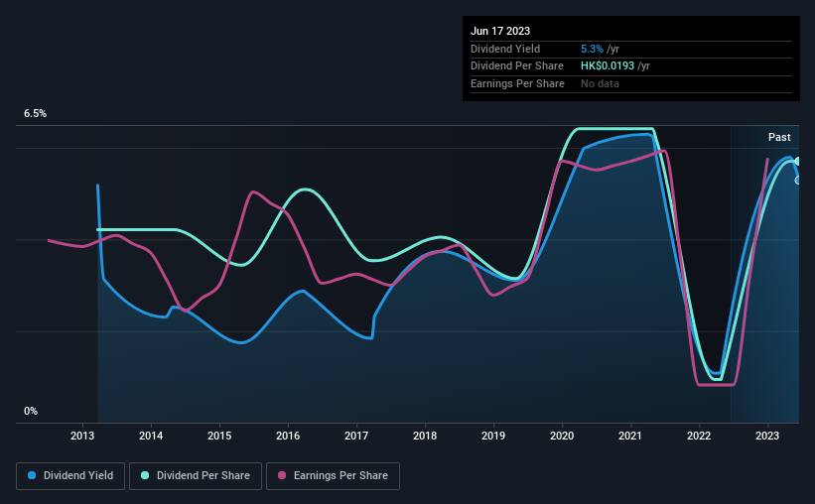Toggle the Dividend Per Share legend button
The width and height of the screenshot is (815, 504).
196,475
